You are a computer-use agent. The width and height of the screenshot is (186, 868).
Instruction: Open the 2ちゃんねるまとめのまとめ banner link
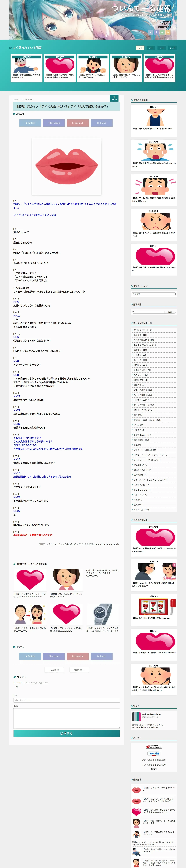(x=154, y=760)
